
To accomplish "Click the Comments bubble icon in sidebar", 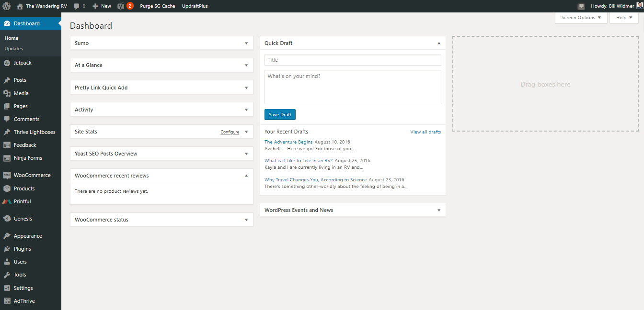I will 7,119.
